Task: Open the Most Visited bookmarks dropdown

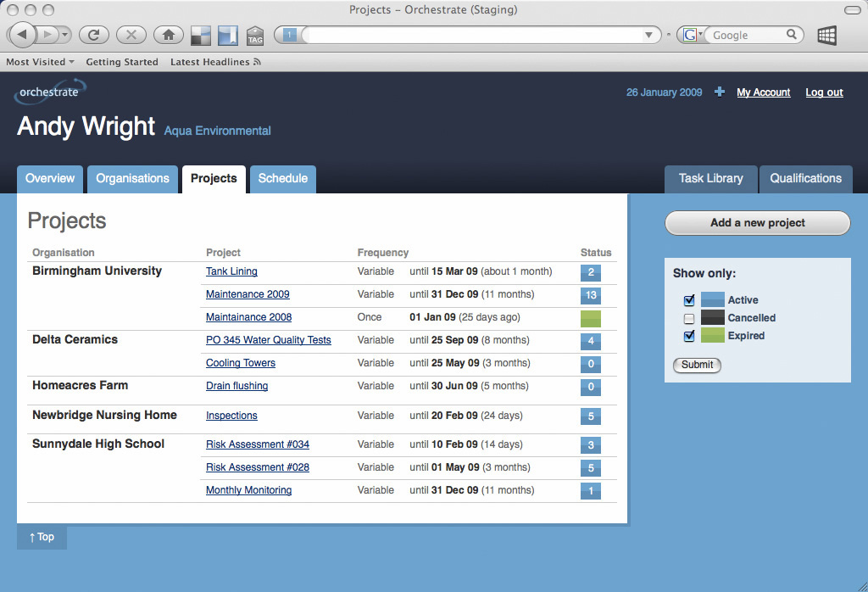Action: [40, 62]
